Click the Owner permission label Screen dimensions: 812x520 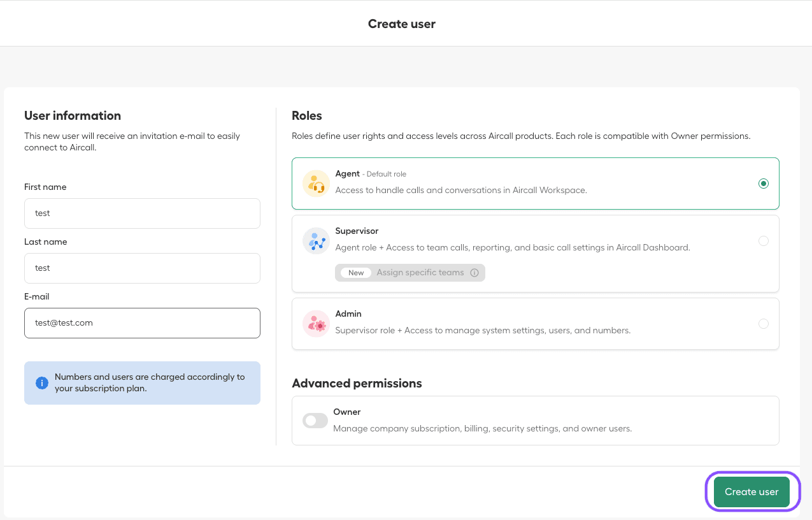pos(347,412)
